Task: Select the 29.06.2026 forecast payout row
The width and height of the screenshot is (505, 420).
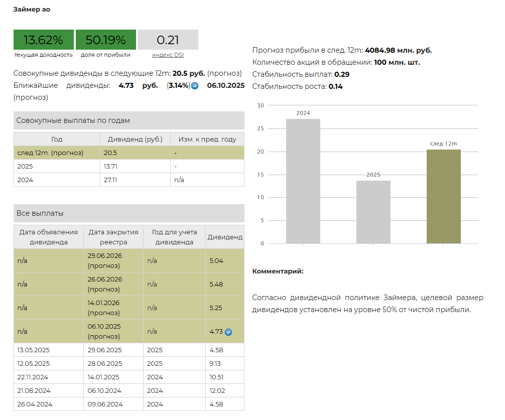Action: click(129, 260)
